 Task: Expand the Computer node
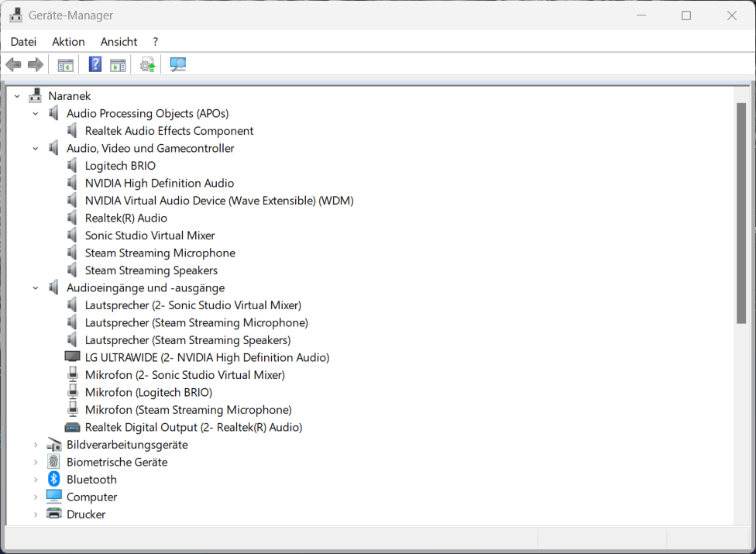tap(36, 497)
